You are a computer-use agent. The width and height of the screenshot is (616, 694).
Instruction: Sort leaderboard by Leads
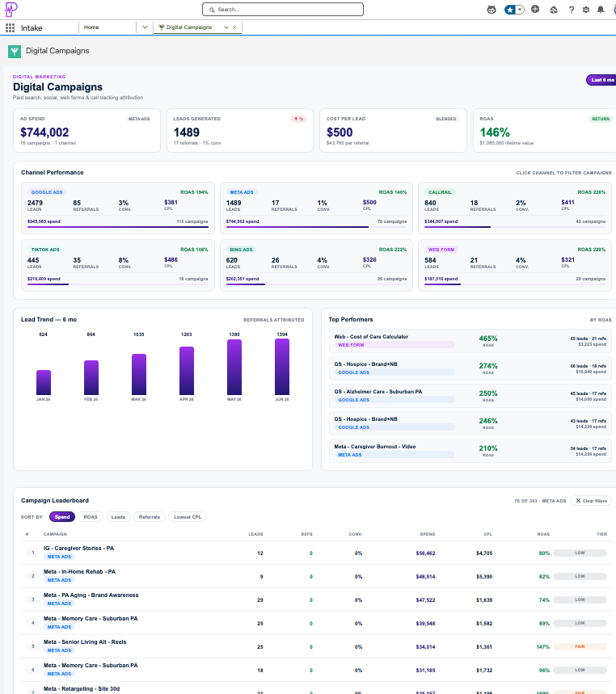tap(118, 517)
